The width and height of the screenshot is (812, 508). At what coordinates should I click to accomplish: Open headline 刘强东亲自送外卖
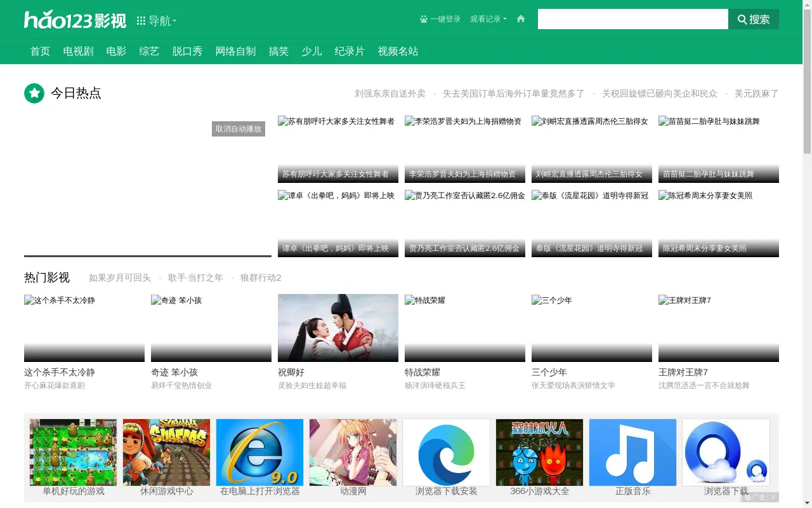pyautogui.click(x=390, y=93)
